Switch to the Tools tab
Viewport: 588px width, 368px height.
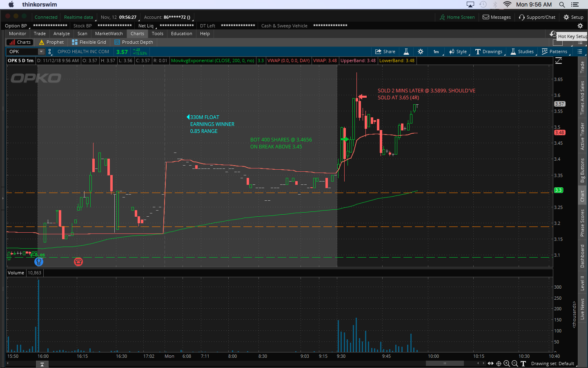click(158, 34)
